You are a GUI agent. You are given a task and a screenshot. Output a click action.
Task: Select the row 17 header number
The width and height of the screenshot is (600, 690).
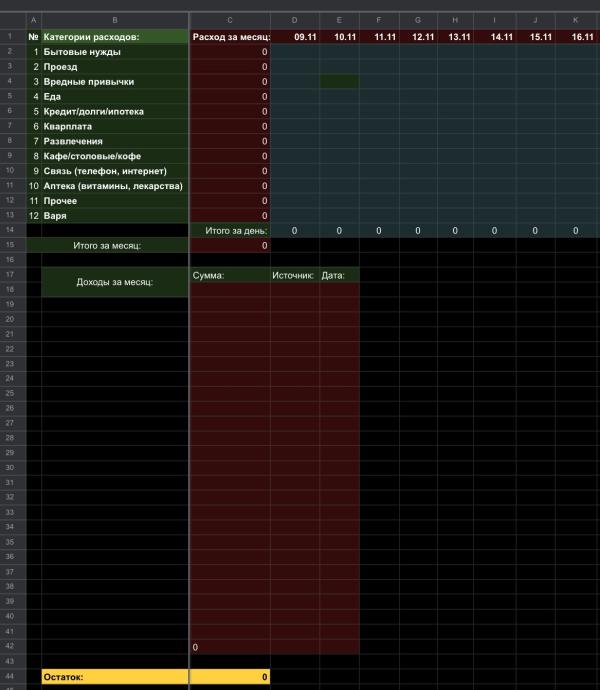point(9,274)
